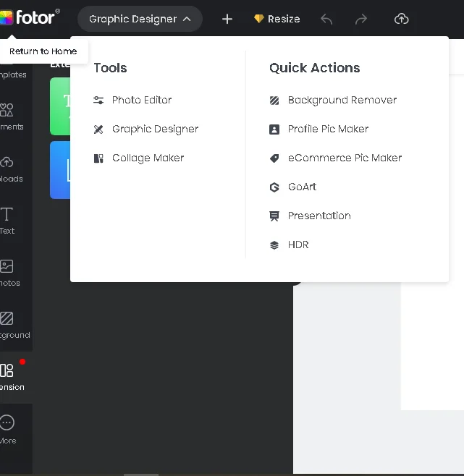This screenshot has height=476, width=464.
Task: Open Text panel in sidebar
Action: point(8,221)
